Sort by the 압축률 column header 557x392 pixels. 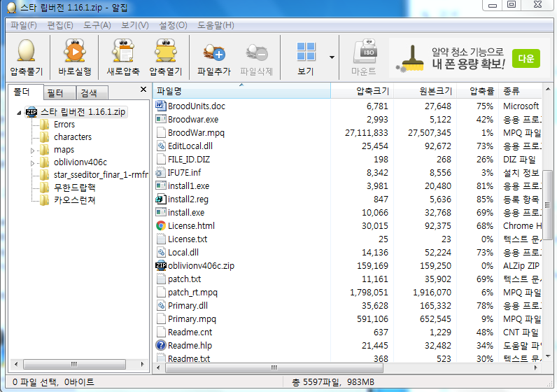(478, 91)
